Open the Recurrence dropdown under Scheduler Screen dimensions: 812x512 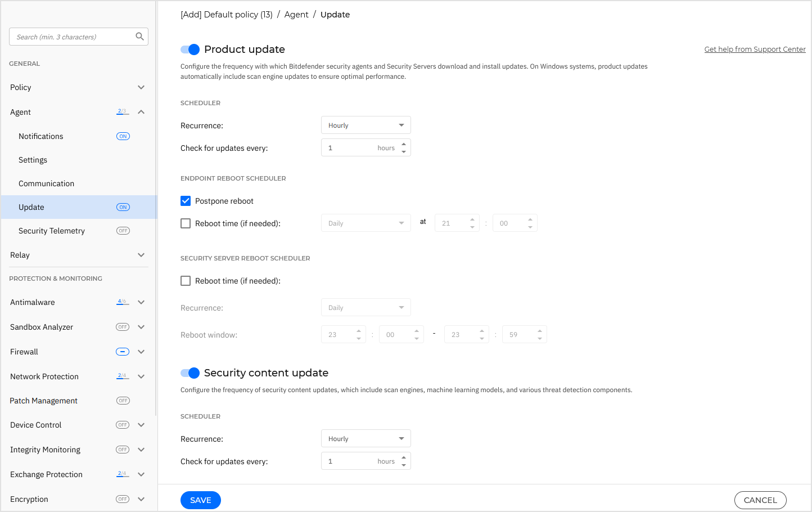click(x=366, y=124)
